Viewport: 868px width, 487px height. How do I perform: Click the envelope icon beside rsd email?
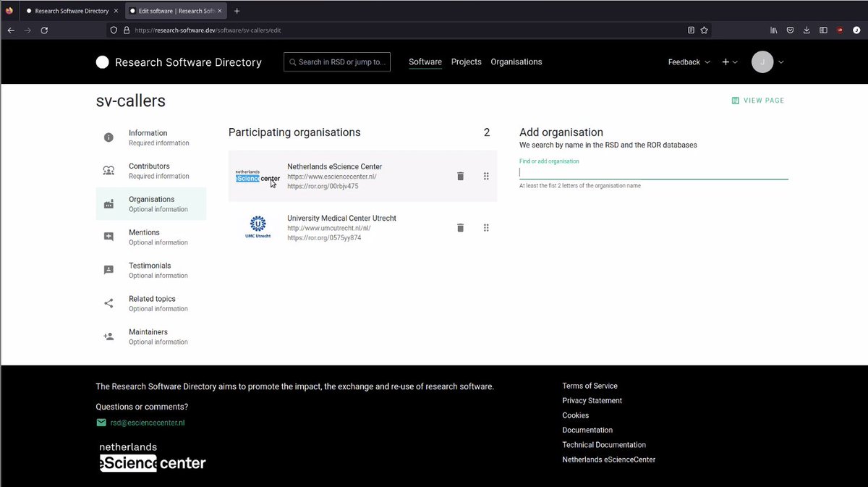pos(101,423)
